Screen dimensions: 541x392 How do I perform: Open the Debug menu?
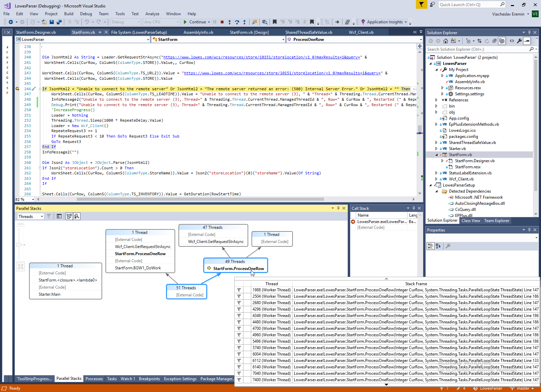click(x=86, y=14)
